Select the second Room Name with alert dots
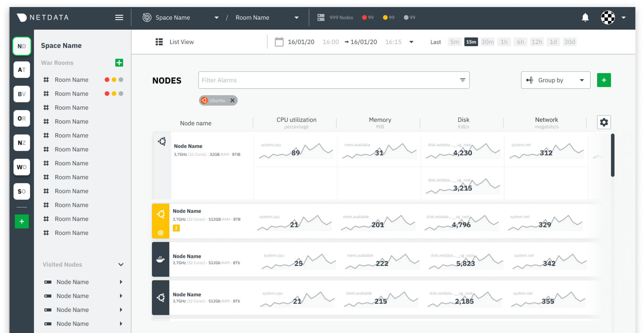 coord(71,93)
